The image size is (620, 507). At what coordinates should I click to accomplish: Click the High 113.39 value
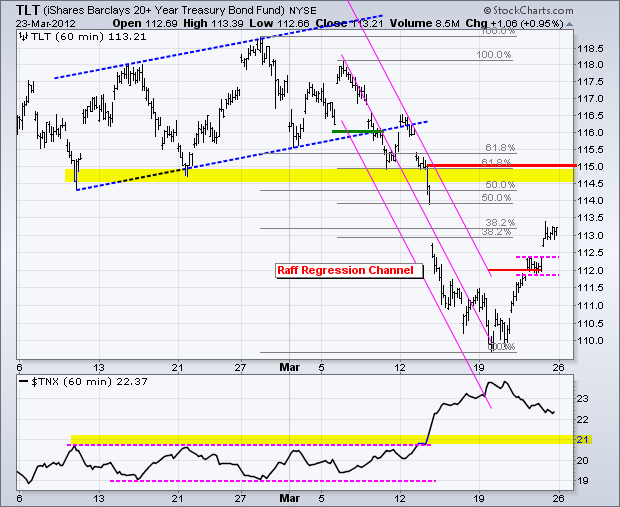(x=213, y=23)
